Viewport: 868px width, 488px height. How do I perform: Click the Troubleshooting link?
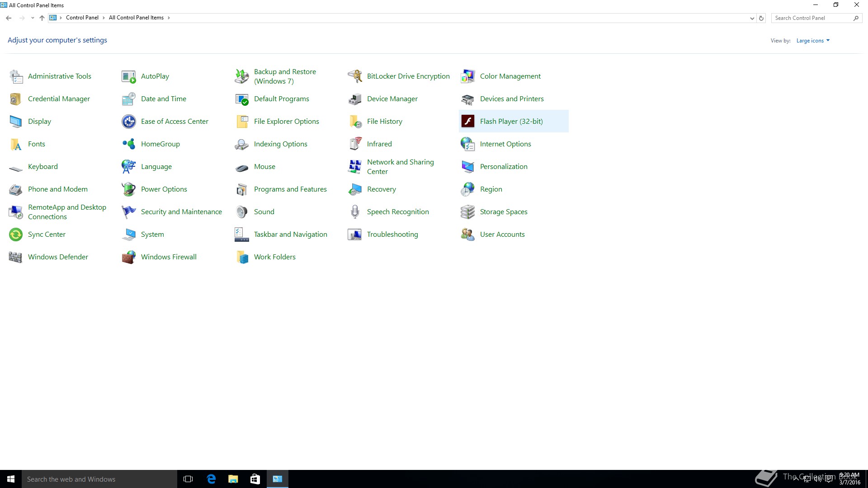pos(392,235)
